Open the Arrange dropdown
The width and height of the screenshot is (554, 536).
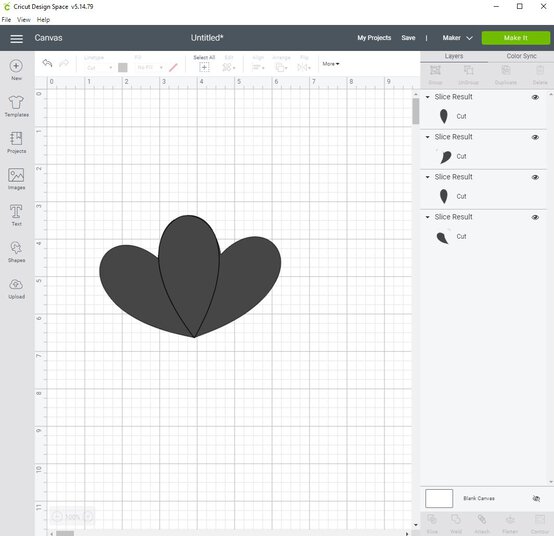click(x=281, y=67)
